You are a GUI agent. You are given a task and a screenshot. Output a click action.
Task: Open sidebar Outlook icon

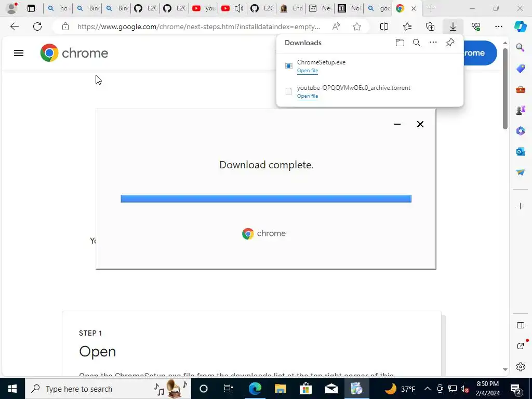(520, 151)
